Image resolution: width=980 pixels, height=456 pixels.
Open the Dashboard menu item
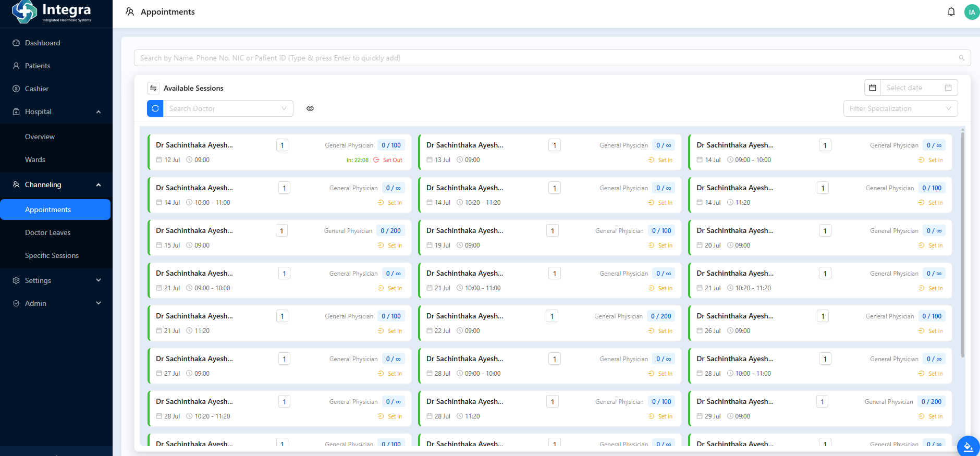[56, 43]
